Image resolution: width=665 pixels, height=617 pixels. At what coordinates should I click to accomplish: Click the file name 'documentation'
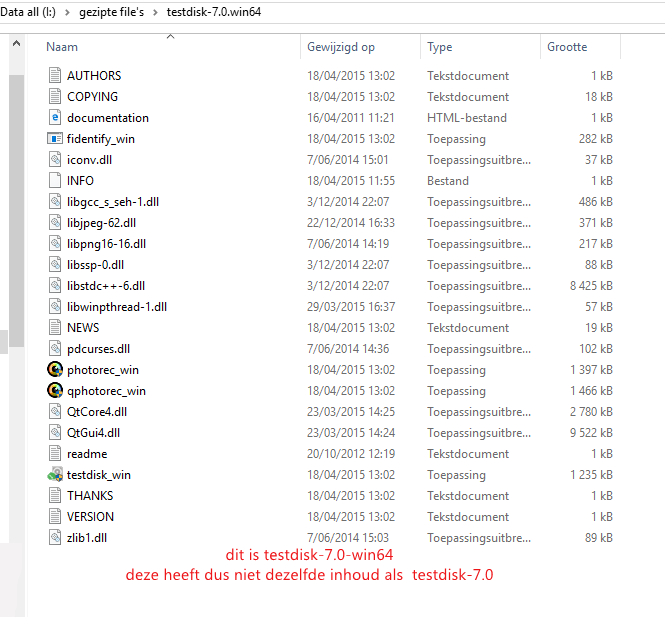point(108,118)
